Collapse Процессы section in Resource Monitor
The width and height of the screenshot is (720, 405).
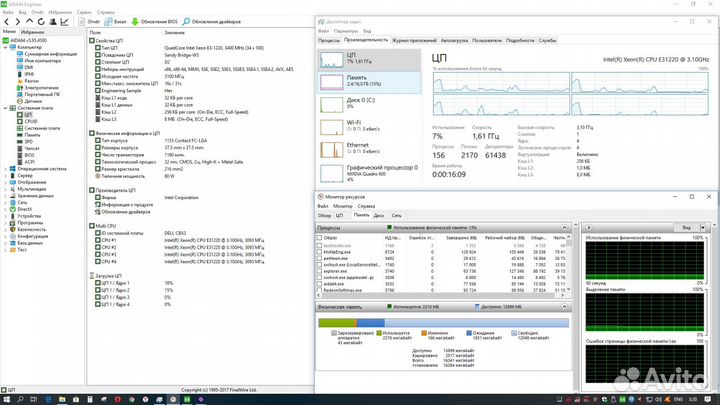point(564,228)
